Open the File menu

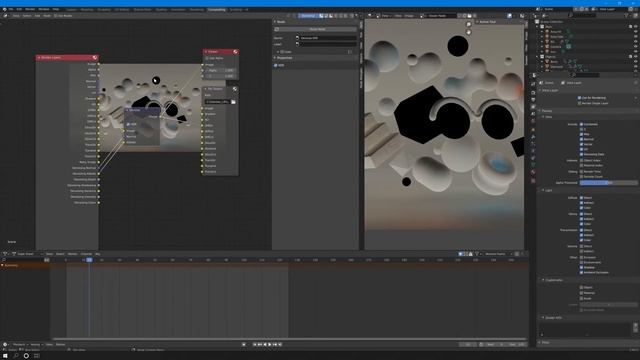tap(11, 9)
